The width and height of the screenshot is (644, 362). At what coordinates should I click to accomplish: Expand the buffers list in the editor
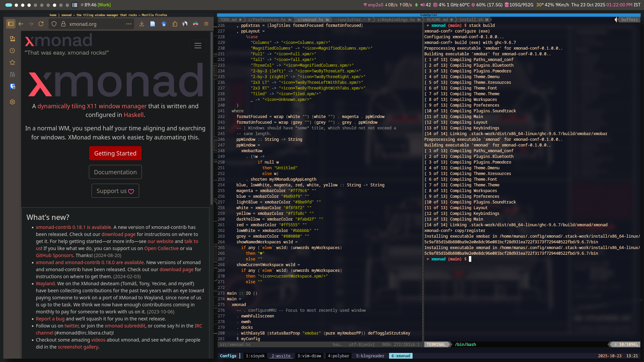point(629,19)
